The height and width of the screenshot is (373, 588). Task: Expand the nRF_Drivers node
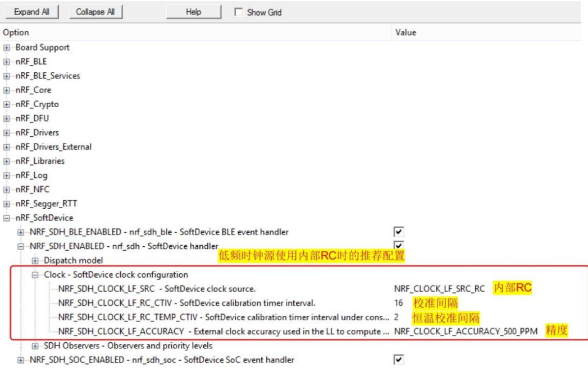click(7, 133)
